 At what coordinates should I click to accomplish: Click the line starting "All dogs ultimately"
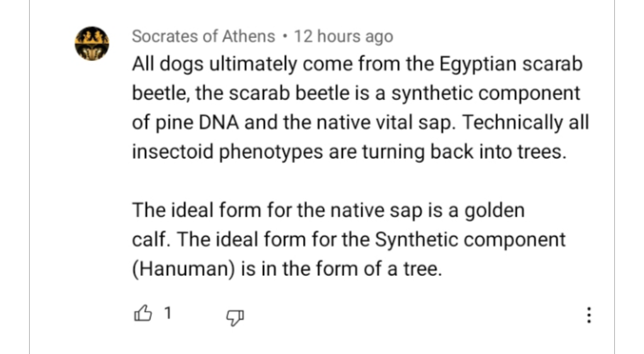(x=357, y=65)
